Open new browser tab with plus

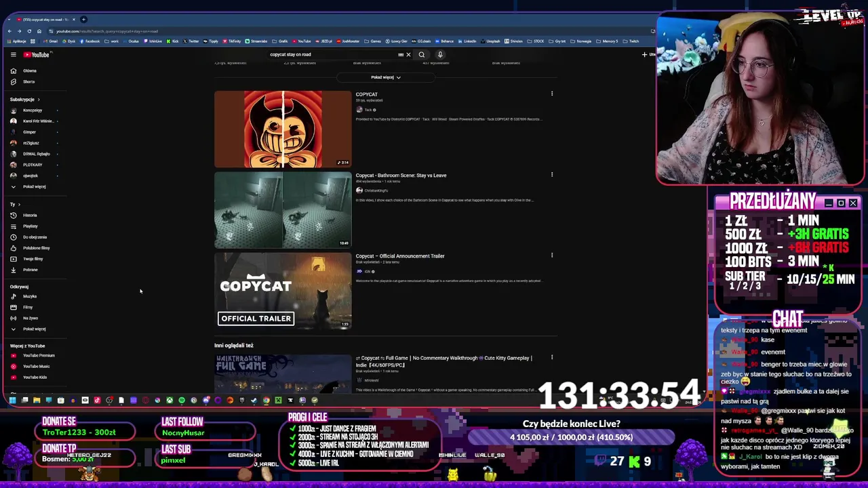(x=83, y=19)
